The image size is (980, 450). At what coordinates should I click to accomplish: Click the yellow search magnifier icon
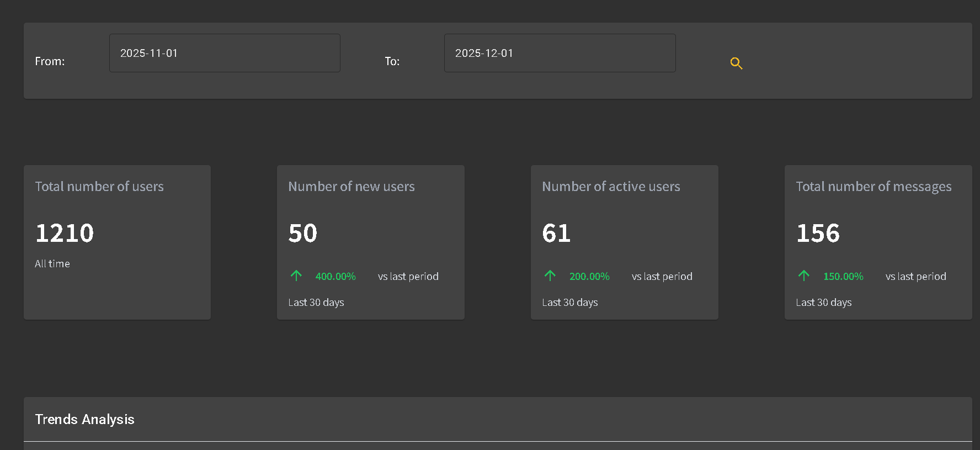736,63
